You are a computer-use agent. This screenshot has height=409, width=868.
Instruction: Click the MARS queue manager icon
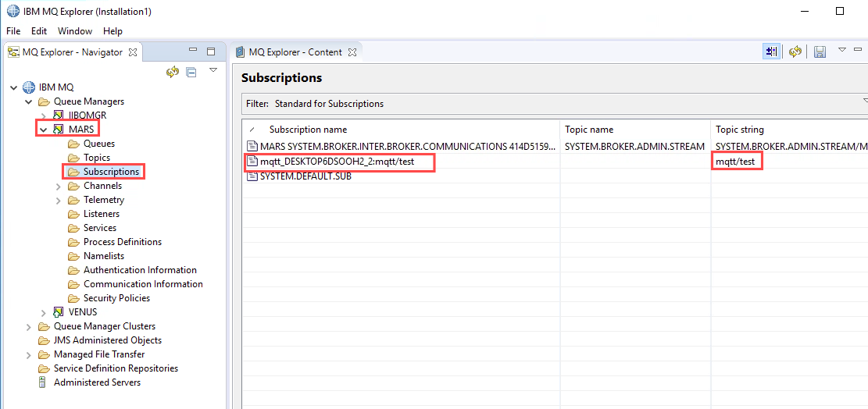pyautogui.click(x=59, y=130)
